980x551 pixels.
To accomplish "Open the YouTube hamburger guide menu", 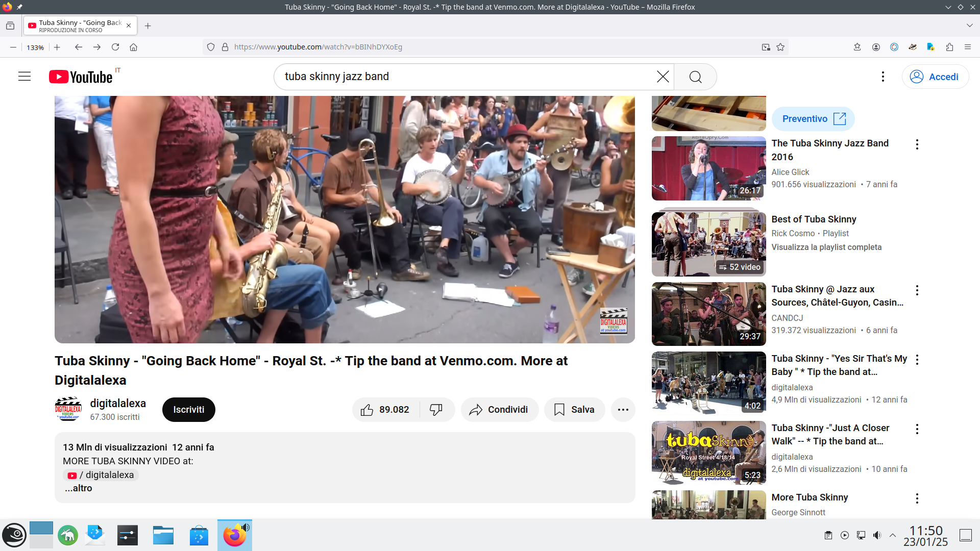I will click(x=24, y=77).
